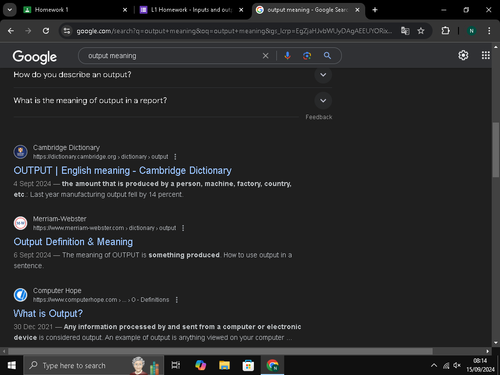Click the Computer Hope site favicon
Screen dimensions: 500x375
click(21, 295)
